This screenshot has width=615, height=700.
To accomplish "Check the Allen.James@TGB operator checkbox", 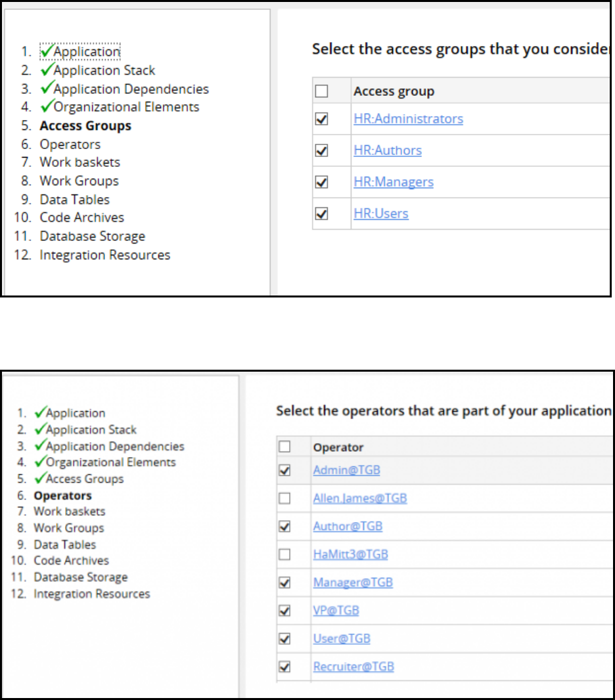I will coord(285,498).
